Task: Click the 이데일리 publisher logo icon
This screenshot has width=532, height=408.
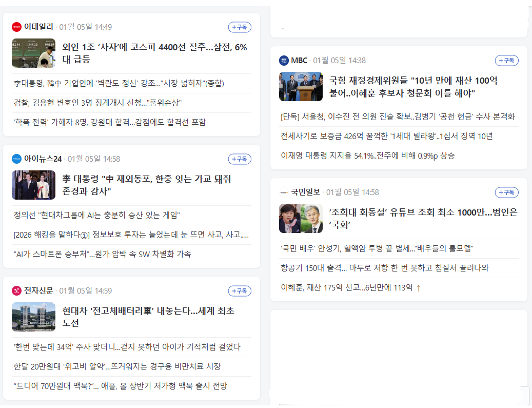Action: click(16, 27)
